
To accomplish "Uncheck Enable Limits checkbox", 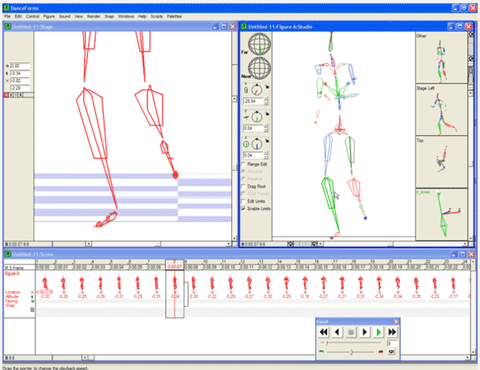I will coord(244,208).
